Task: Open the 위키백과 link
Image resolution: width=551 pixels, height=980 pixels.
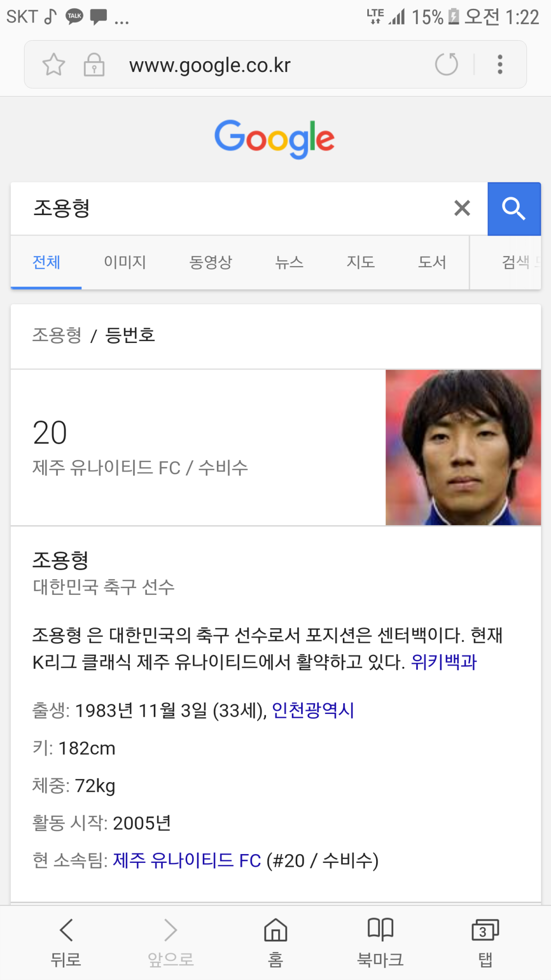Action: coord(444,662)
